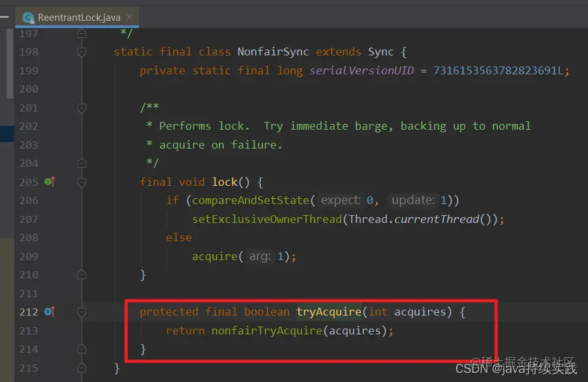The width and height of the screenshot is (588, 382).
Task: Click the lock() method name
Action: coord(224,182)
